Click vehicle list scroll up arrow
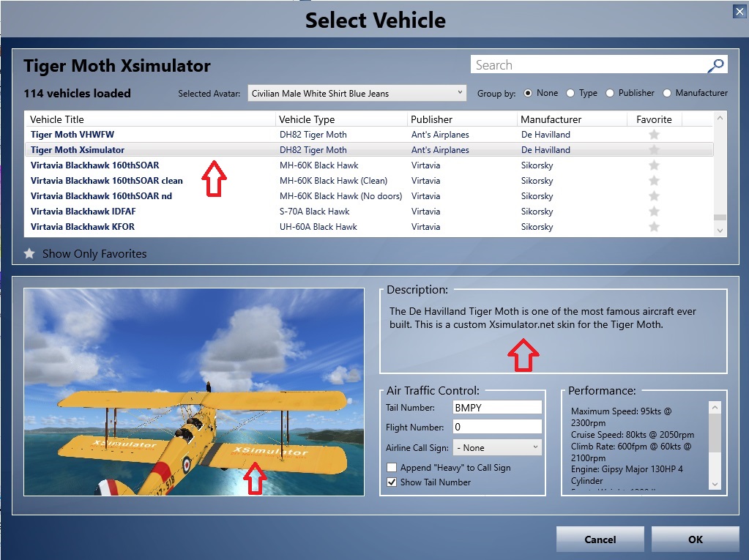Image resolution: width=749 pixels, height=560 pixels. (x=720, y=118)
